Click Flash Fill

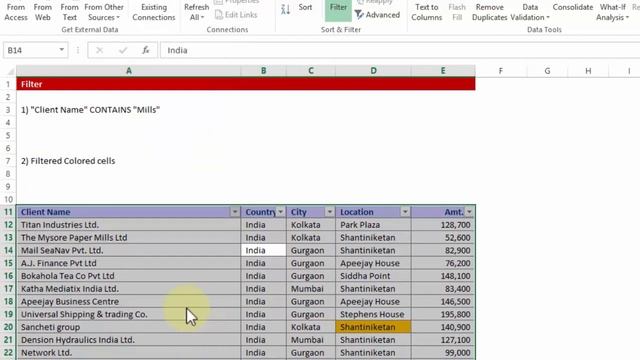tap(457, 12)
